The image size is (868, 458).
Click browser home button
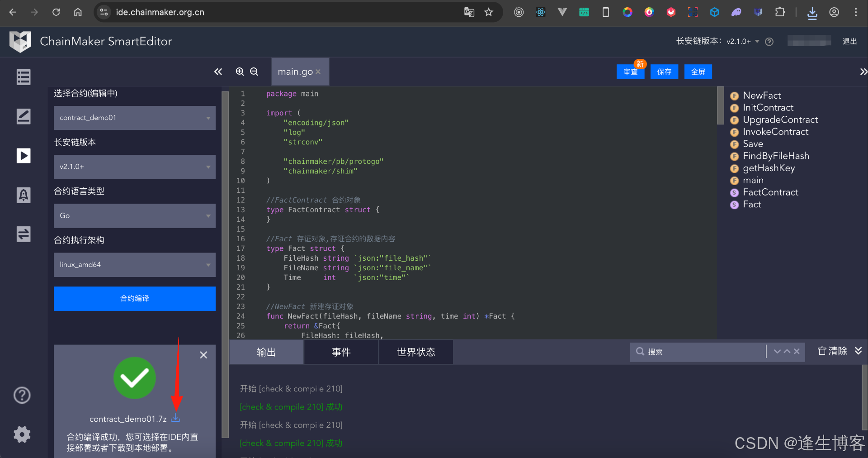point(78,12)
